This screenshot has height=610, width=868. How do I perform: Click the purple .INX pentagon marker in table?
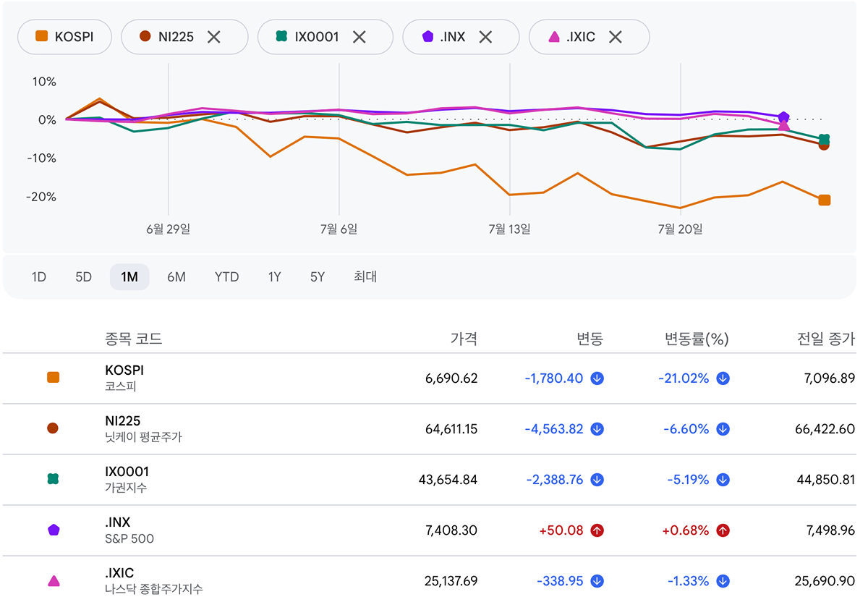tap(53, 530)
